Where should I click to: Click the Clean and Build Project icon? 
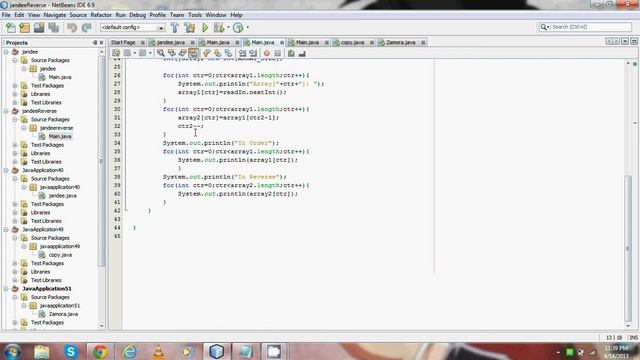click(189, 27)
